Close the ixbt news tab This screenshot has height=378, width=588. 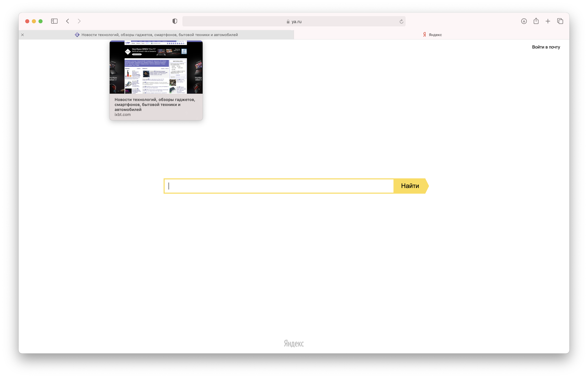pyautogui.click(x=23, y=35)
